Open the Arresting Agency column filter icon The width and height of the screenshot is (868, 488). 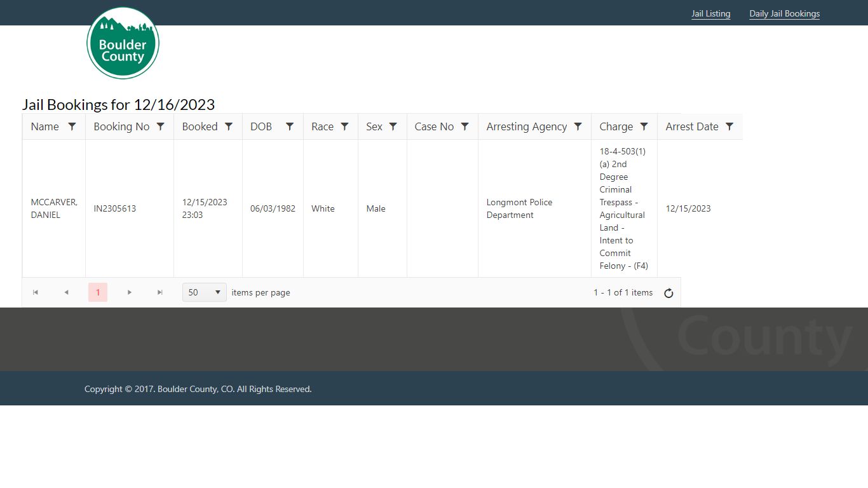pos(578,126)
